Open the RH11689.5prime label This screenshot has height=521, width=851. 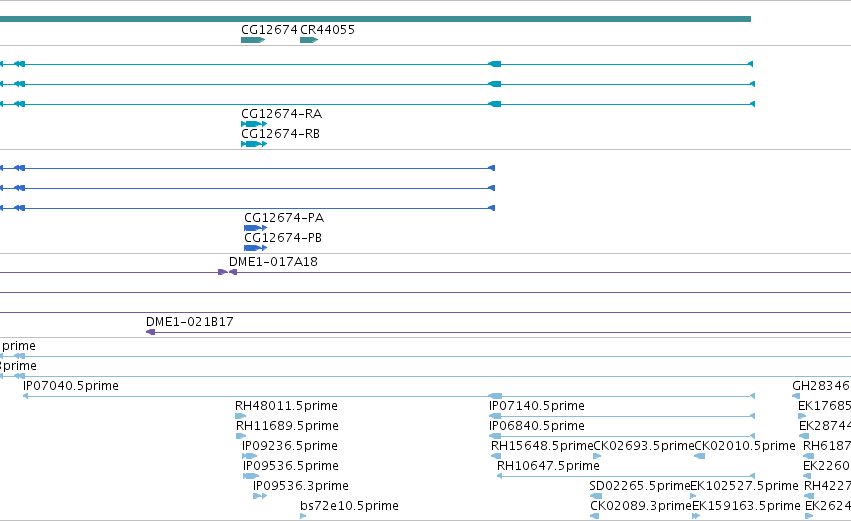287,426
